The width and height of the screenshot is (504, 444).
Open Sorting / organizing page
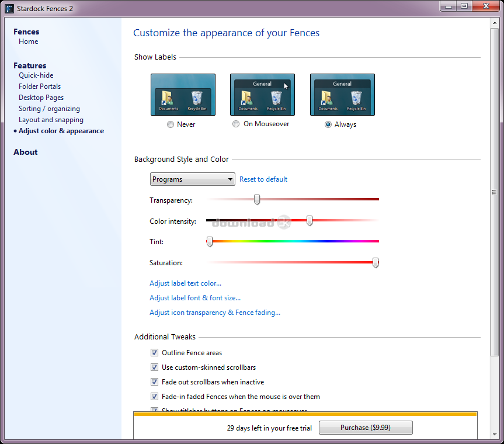click(x=49, y=109)
